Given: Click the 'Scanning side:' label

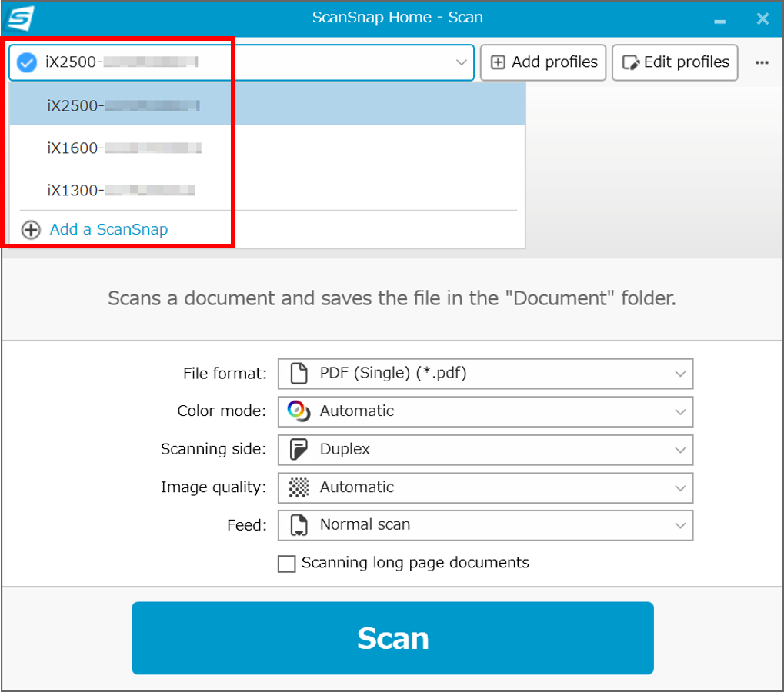Looking at the screenshot, I should click(x=213, y=449).
